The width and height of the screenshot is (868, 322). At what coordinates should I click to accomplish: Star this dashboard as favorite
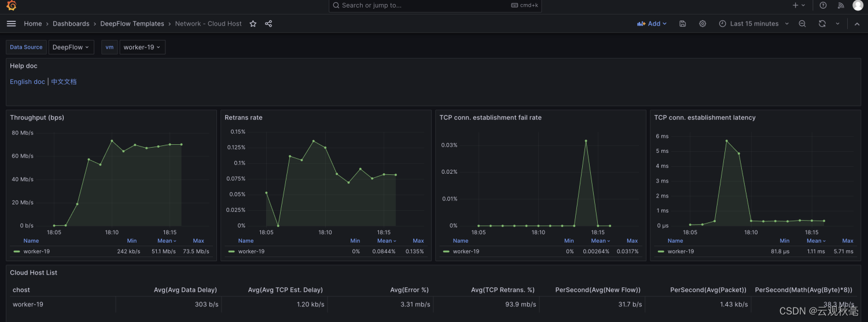253,24
